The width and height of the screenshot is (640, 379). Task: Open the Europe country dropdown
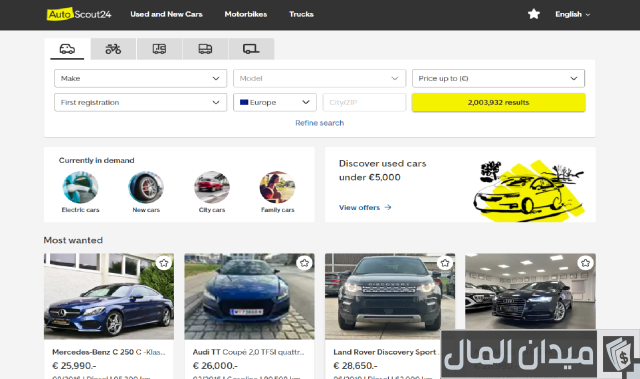click(275, 102)
